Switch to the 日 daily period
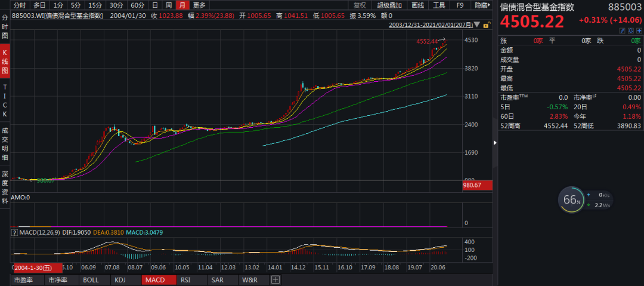Screen dimensions: 644x286 155,5
